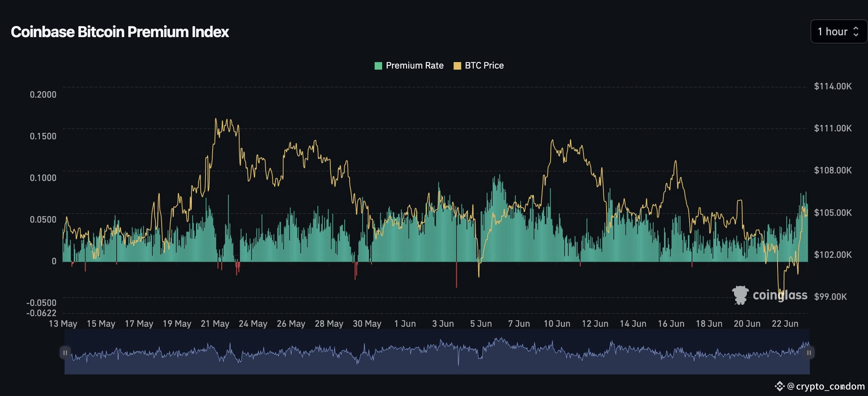This screenshot has height=396, width=868.
Task: Click the 20 Jun date label
Action: (747, 324)
